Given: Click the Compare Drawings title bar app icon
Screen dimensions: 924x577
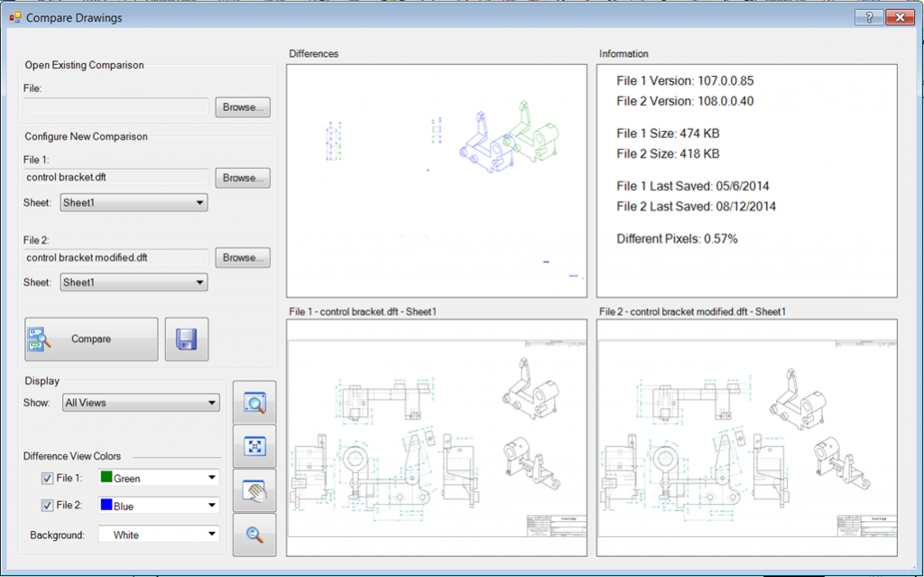Looking at the screenshot, I should coord(15,18).
